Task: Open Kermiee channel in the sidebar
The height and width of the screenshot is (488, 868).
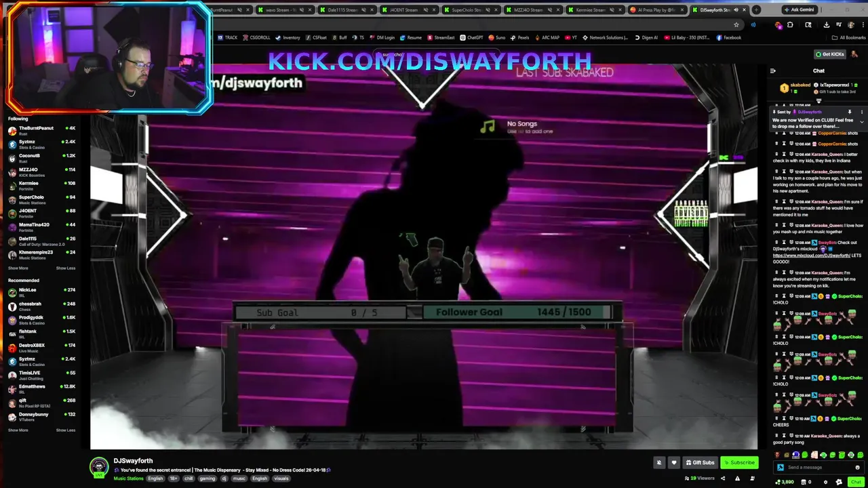Action: tap(41, 185)
